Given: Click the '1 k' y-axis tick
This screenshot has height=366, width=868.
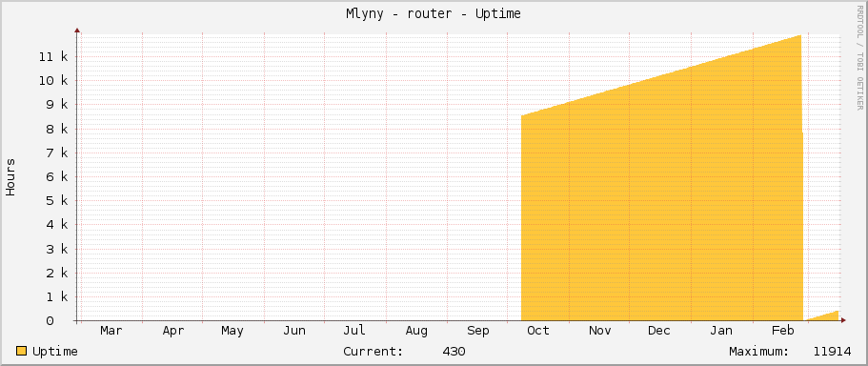Looking at the screenshot, I should click(x=57, y=296).
